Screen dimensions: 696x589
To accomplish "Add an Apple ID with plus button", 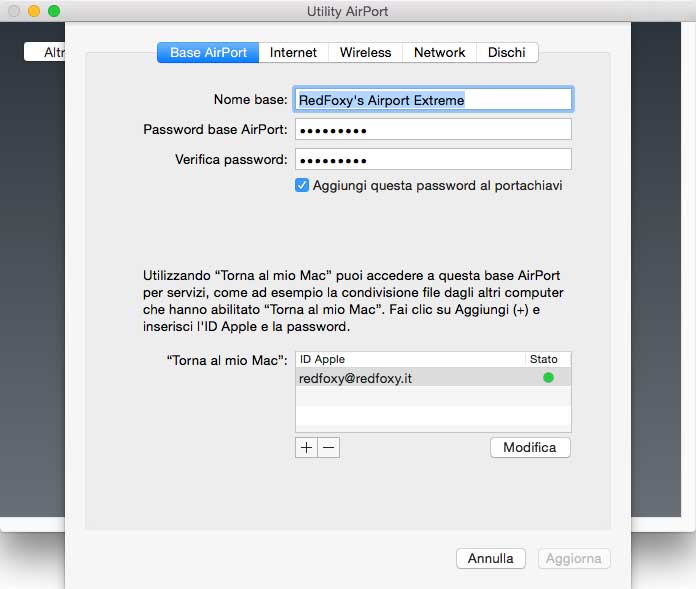I will coord(306,447).
